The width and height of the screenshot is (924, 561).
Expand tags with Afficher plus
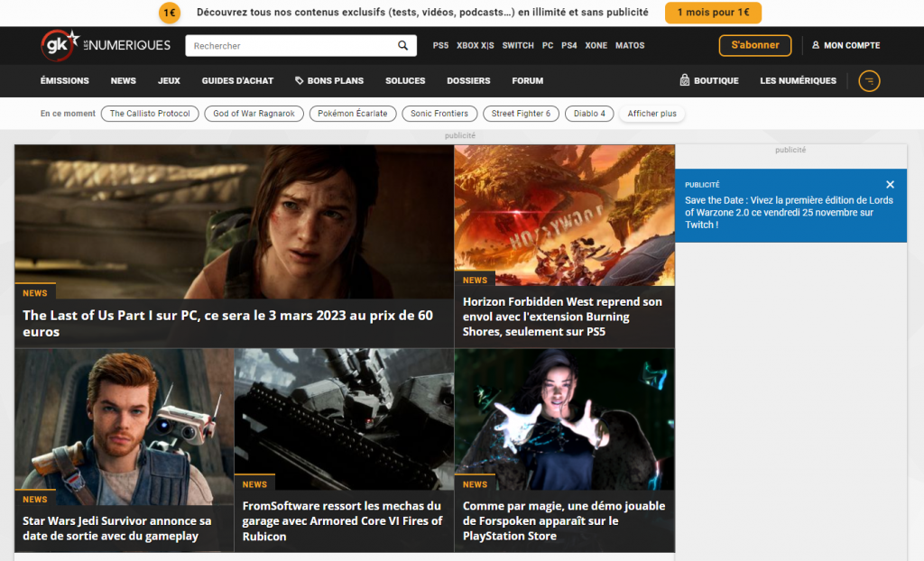click(651, 114)
